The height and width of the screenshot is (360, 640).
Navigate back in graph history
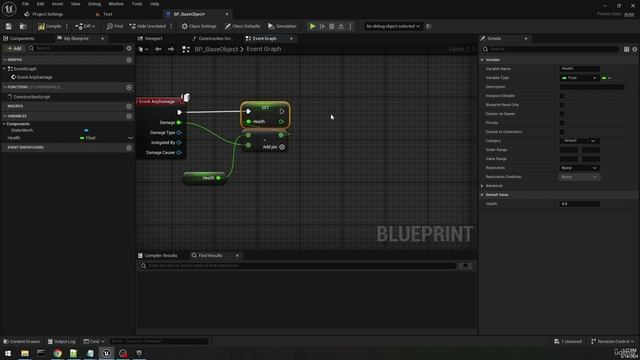coord(158,49)
